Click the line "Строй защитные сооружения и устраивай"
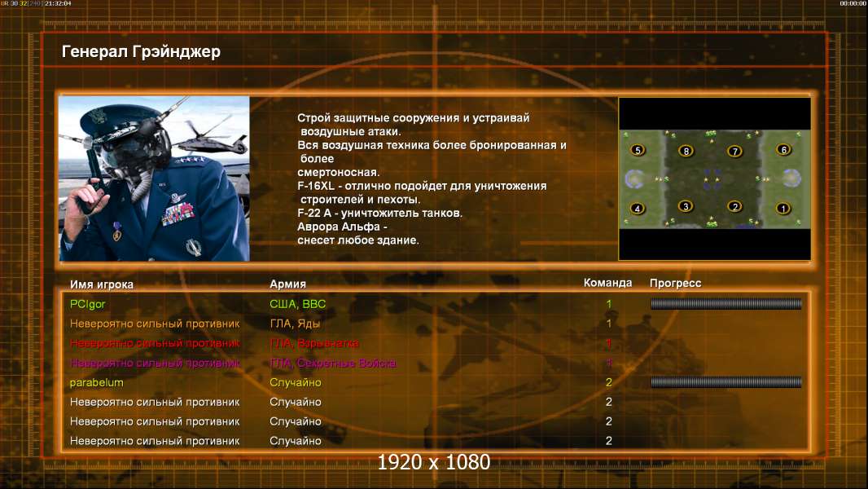 tap(413, 118)
